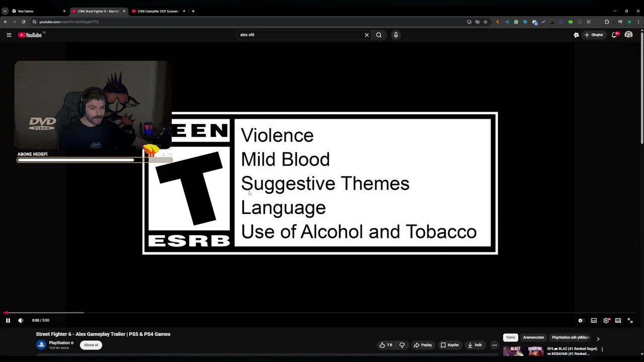Viewport: 644px width, 362px height.
Task: Open the Chrome three-dot main menu
Action: click(x=638, y=22)
